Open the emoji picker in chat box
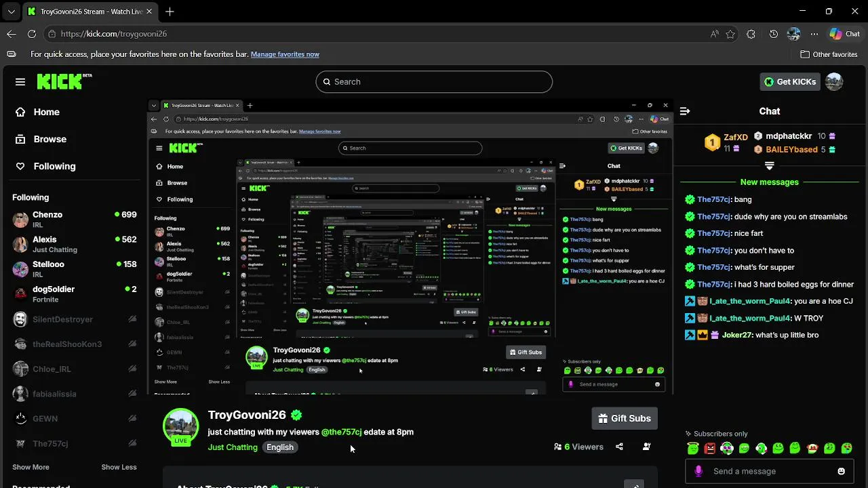Screen dimensions: 868x488 tap(842, 471)
